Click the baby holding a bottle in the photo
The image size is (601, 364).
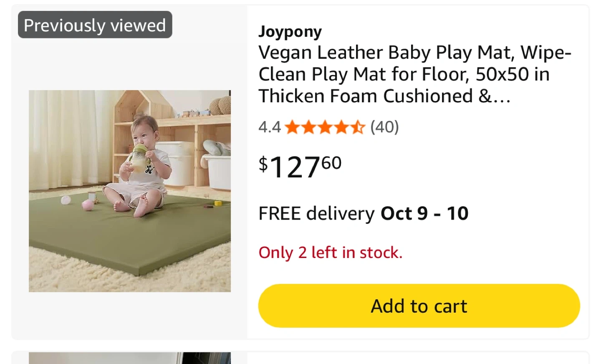click(x=142, y=167)
